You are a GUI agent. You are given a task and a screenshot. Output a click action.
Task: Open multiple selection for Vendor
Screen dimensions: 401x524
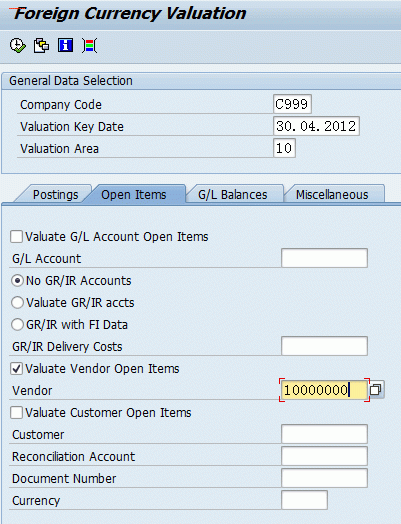(x=376, y=390)
